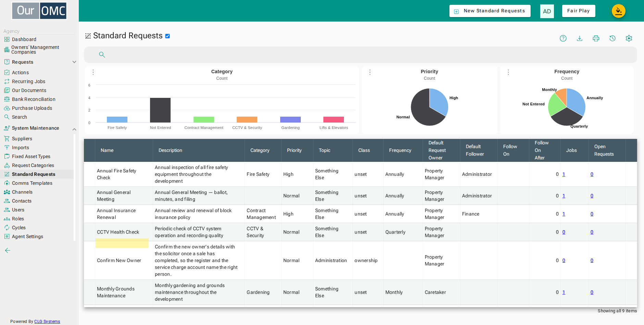The height and width of the screenshot is (325, 644).
Task: Open Suppliers from the sidebar
Action: click(x=22, y=139)
